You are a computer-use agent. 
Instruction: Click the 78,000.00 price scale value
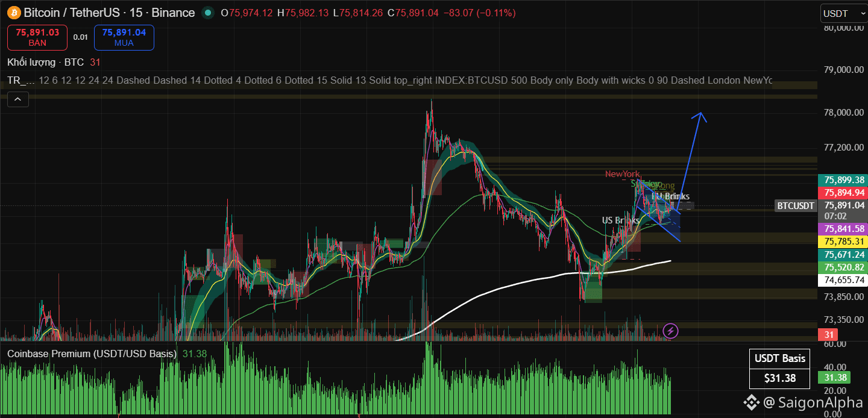pyautogui.click(x=844, y=113)
